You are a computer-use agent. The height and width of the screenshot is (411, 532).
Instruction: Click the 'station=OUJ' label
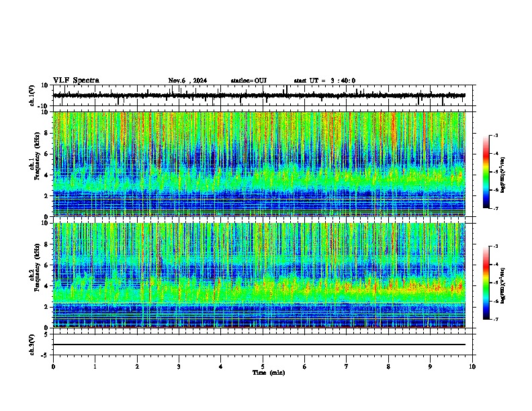pos(249,81)
